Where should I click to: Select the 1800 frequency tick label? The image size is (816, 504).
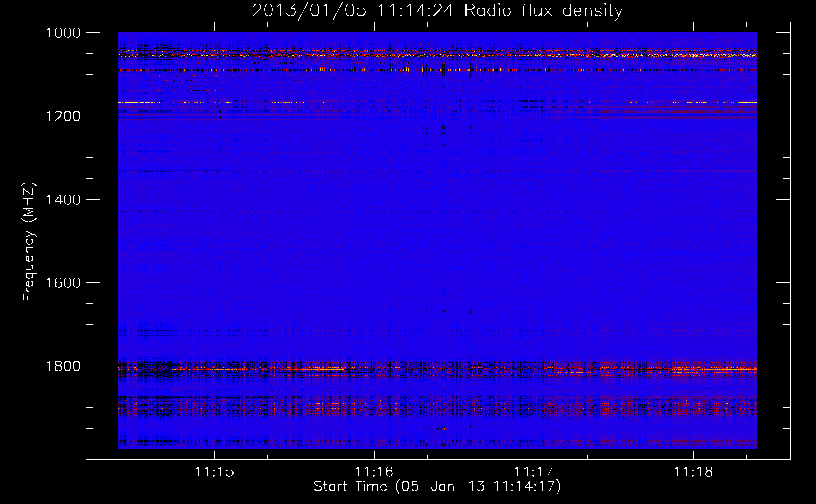pyautogui.click(x=63, y=366)
